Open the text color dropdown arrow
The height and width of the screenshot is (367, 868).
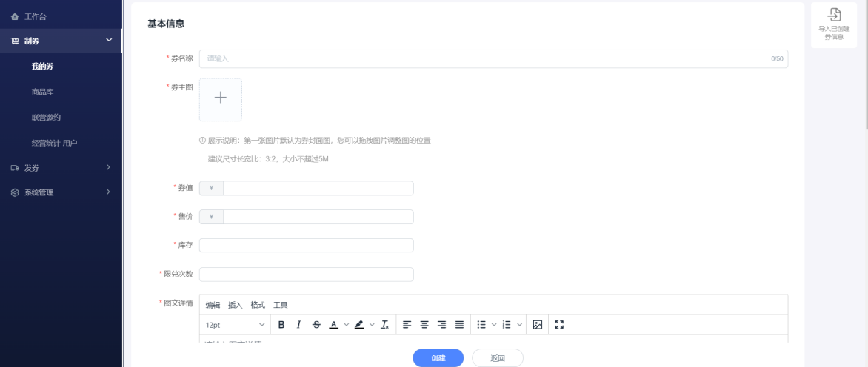344,325
